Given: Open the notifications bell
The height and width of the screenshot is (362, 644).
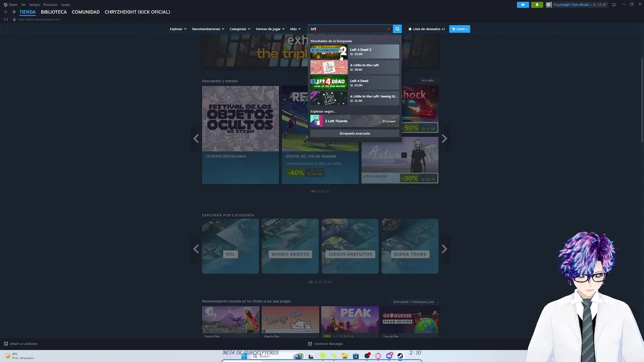Looking at the screenshot, I should coord(536,5).
